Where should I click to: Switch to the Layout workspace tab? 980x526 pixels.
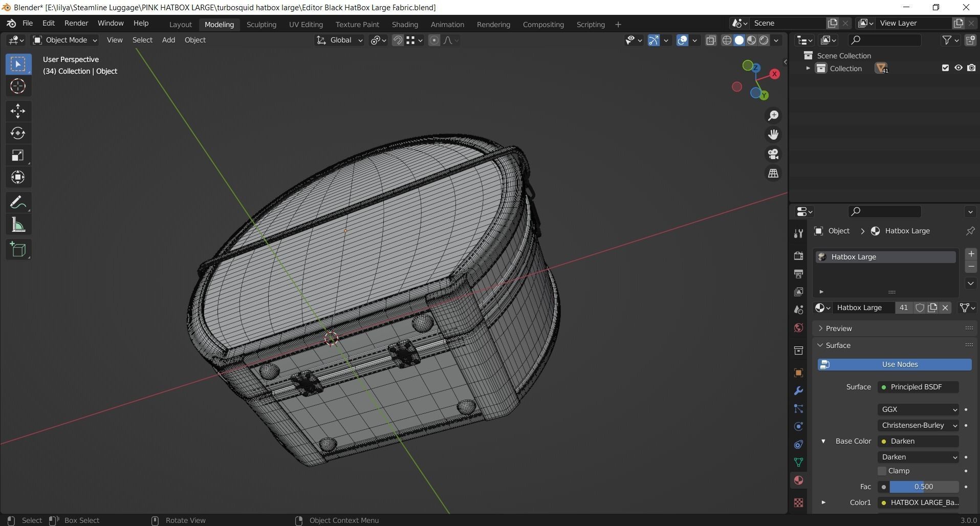click(x=181, y=25)
